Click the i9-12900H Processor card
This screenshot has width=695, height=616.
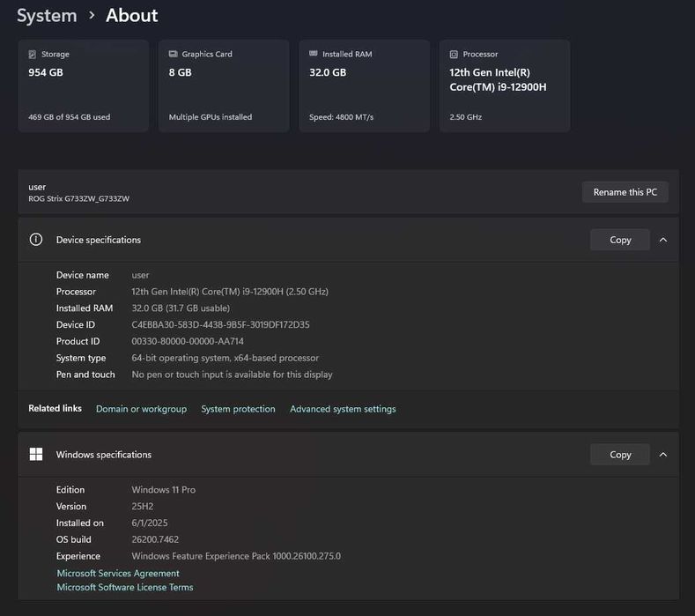point(504,86)
